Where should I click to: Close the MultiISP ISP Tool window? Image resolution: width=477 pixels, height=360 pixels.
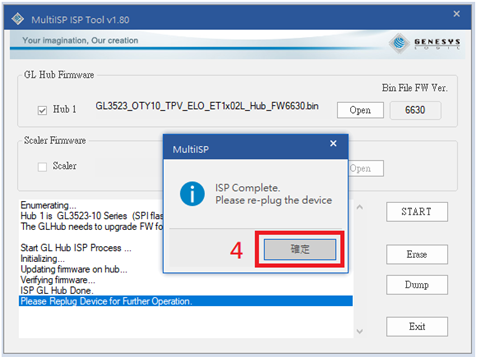point(456,14)
